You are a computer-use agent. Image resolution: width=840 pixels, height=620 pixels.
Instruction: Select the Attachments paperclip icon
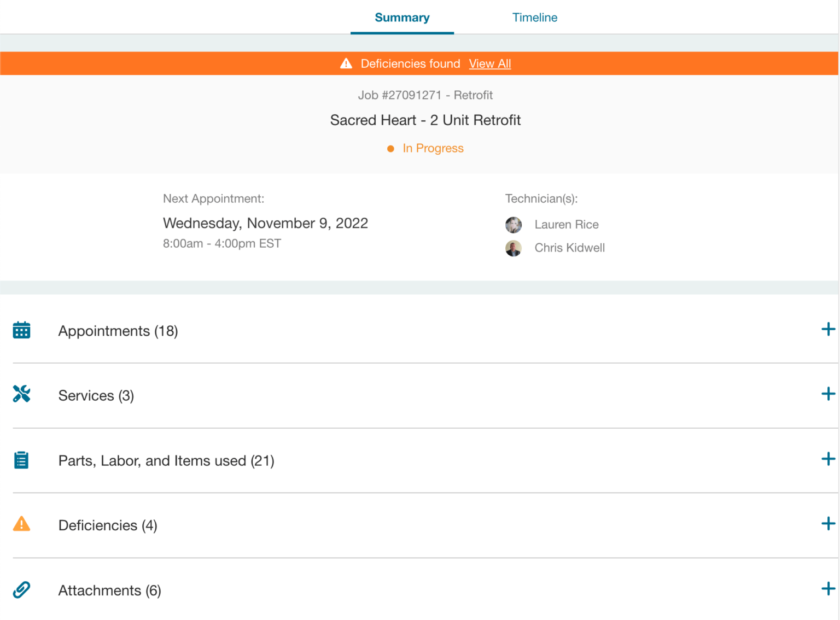pos(21,589)
